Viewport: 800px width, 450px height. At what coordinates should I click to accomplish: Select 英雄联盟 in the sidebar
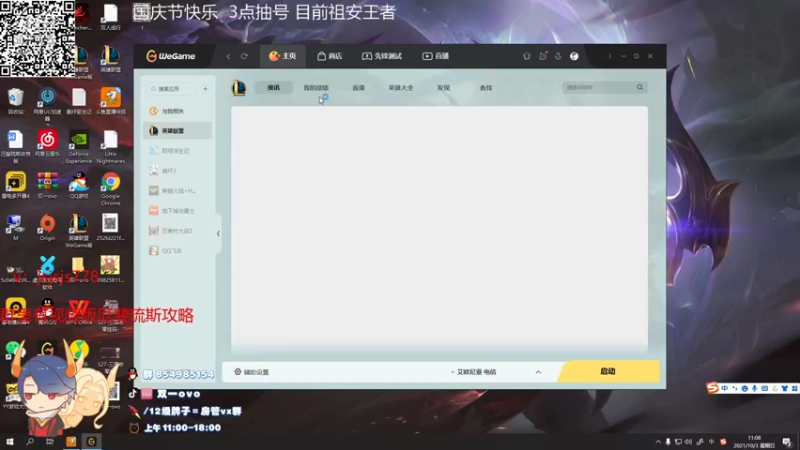point(177,131)
